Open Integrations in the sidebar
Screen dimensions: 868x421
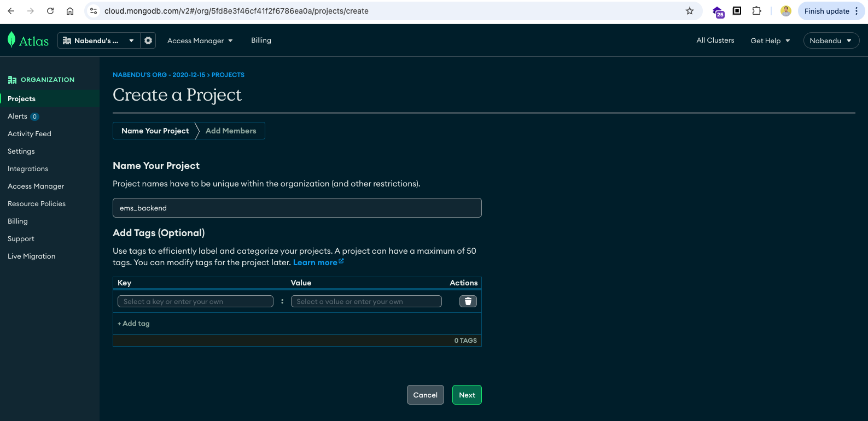28,169
